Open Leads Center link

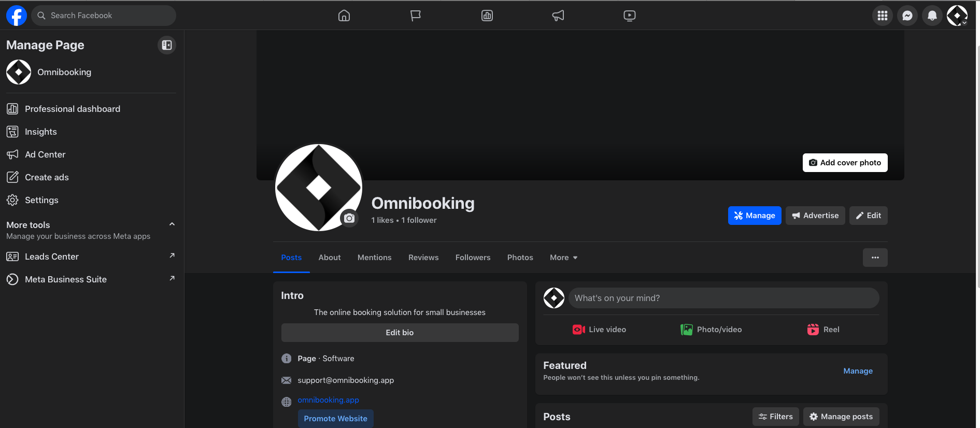tap(91, 256)
